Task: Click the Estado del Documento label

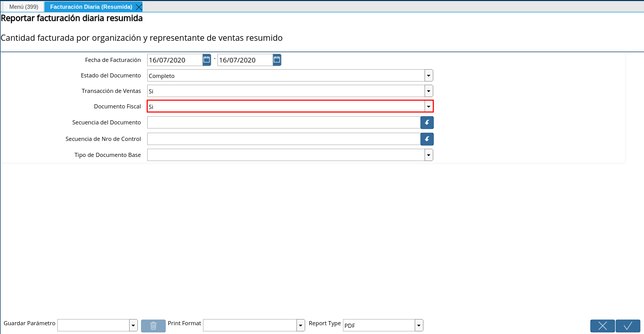Action: (x=111, y=75)
